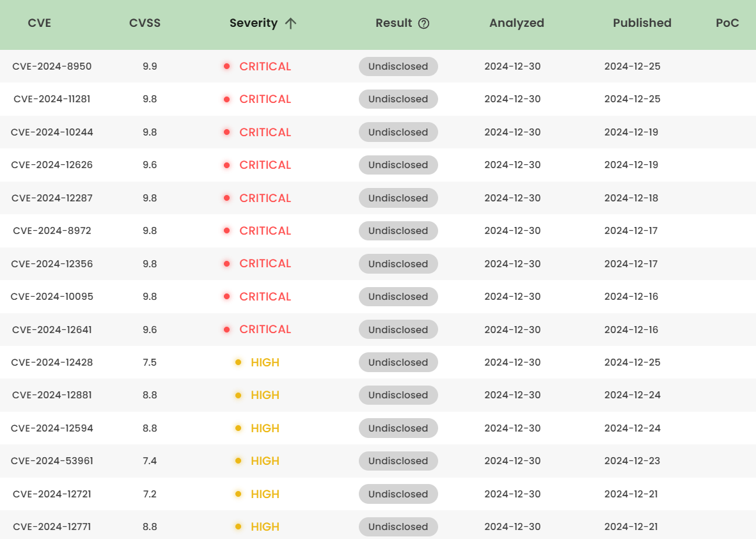Open CVE-2024-12721 entry
Image resolution: width=756 pixels, height=539 pixels.
[x=52, y=494]
